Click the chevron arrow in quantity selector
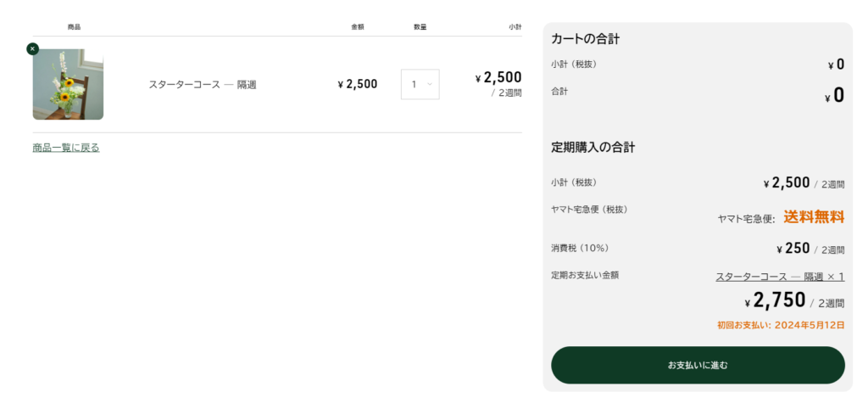Image resolution: width=868 pixels, height=398 pixels. 430,84
